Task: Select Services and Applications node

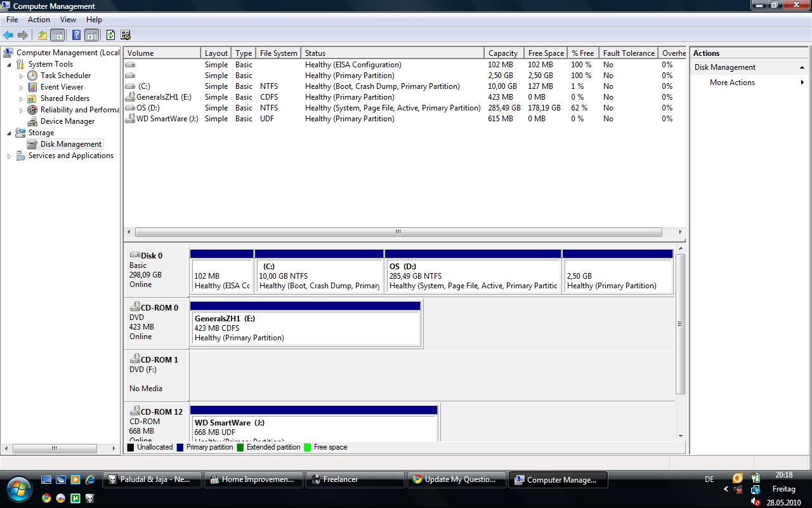Action: [x=70, y=156]
